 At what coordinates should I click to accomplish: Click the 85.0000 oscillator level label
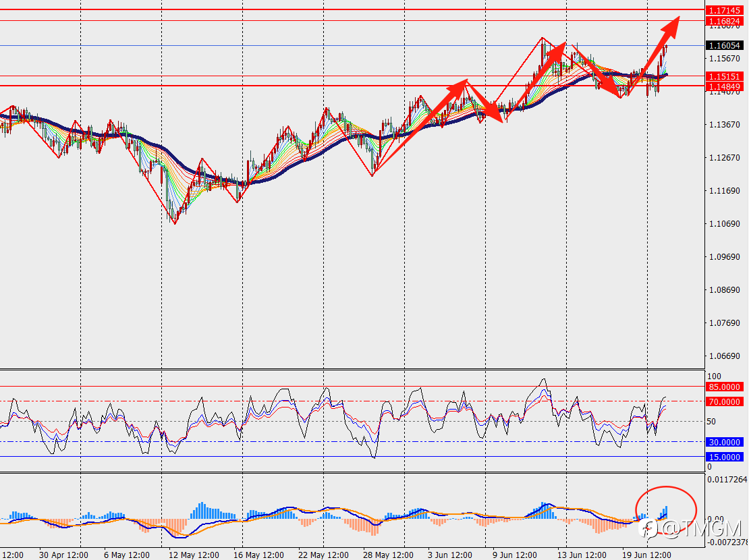coord(724,387)
